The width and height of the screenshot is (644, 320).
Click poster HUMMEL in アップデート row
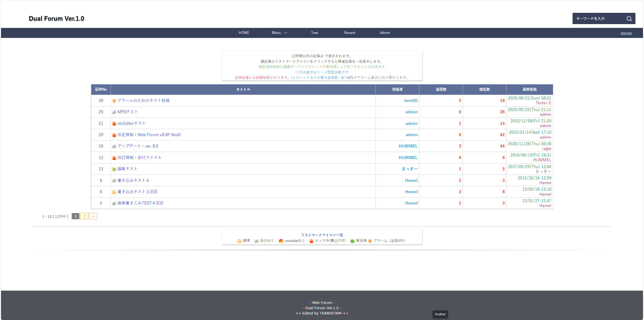pos(408,146)
